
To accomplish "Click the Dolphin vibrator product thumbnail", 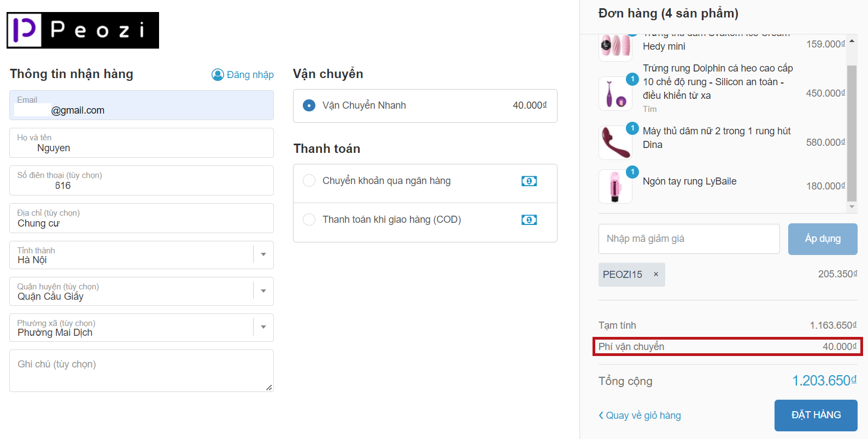I will [615, 94].
